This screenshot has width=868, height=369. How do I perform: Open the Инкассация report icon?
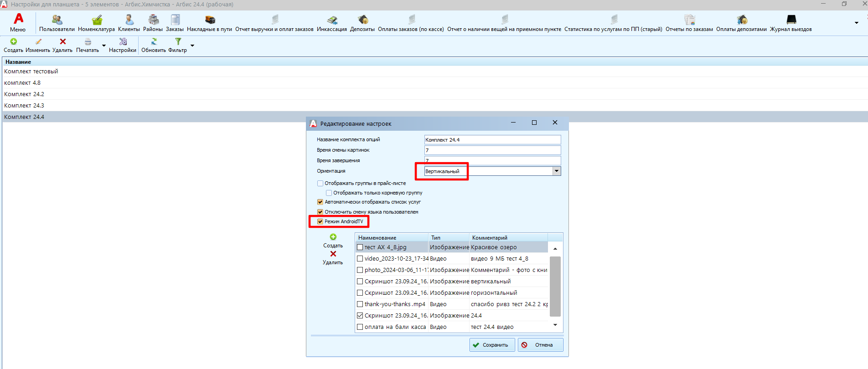coord(332,20)
